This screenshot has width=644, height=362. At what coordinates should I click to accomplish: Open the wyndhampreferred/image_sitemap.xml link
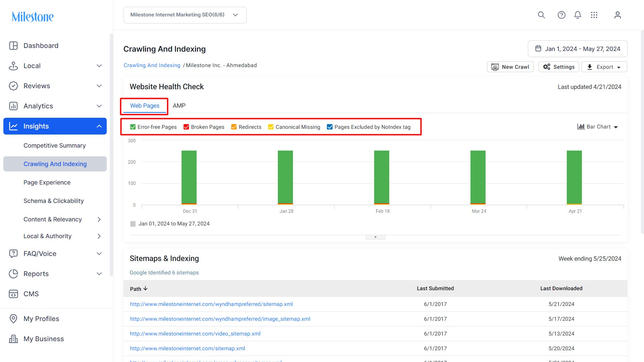coord(220,319)
